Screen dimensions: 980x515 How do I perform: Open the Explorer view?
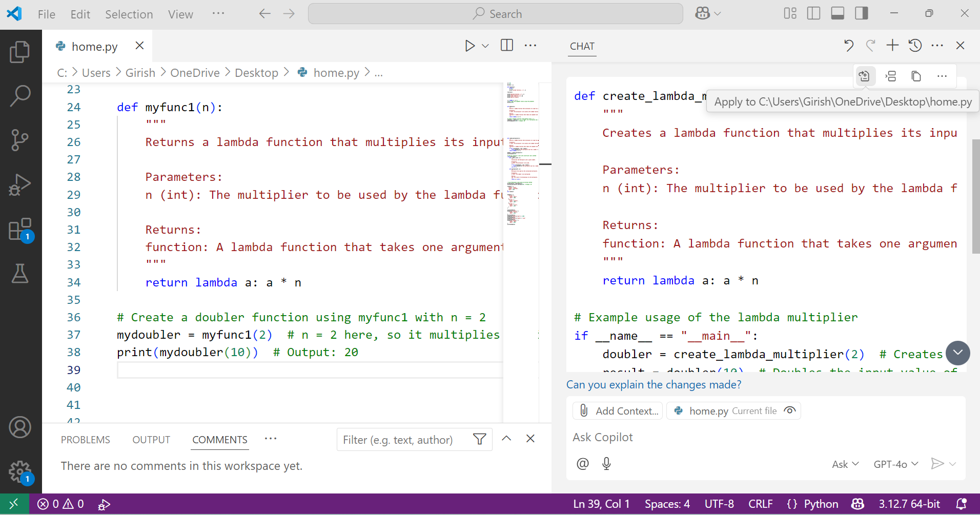point(21,51)
